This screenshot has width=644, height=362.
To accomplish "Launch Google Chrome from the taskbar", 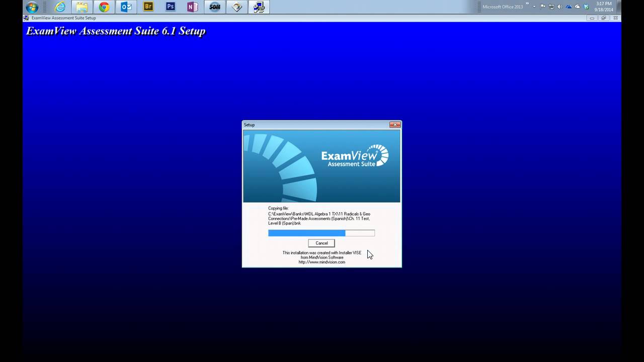I will 104,7.
